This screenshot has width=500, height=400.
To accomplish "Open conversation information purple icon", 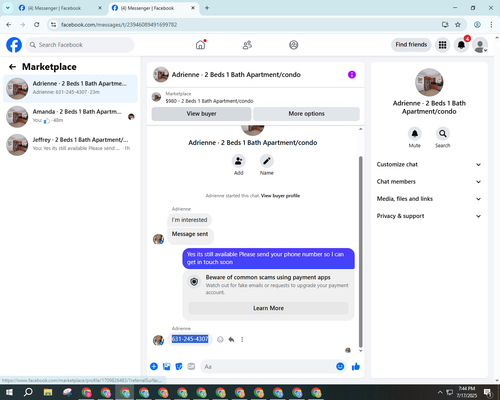I will click(352, 75).
